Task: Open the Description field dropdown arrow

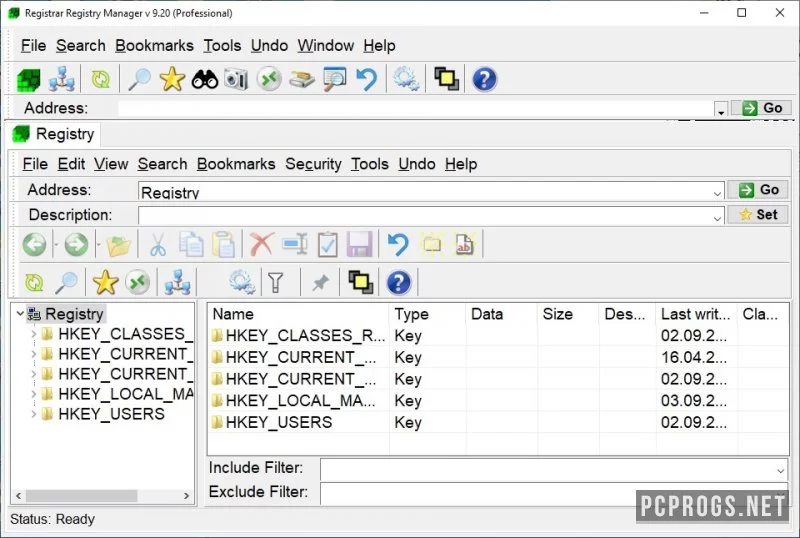Action: (717, 217)
